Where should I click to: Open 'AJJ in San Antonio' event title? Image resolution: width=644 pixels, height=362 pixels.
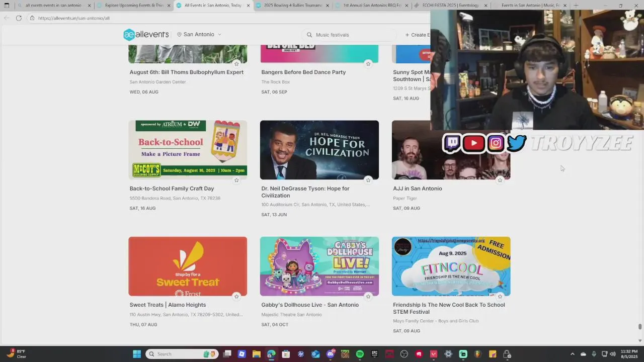point(417,189)
